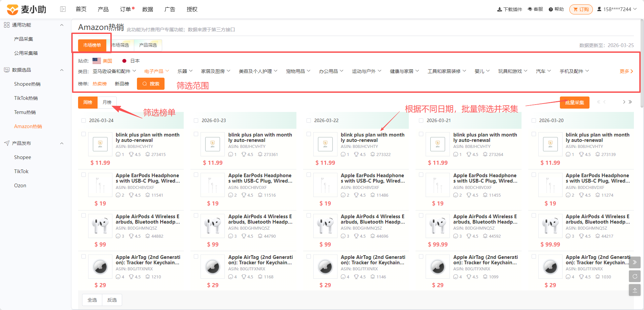Click the back-to-top floating button
Screen dimensions: 644x310
click(635, 290)
